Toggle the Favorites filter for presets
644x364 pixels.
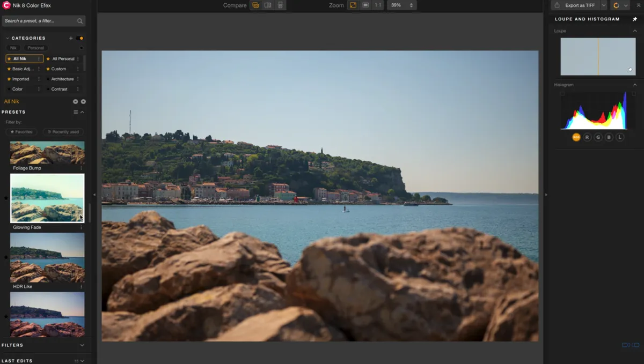tap(21, 131)
